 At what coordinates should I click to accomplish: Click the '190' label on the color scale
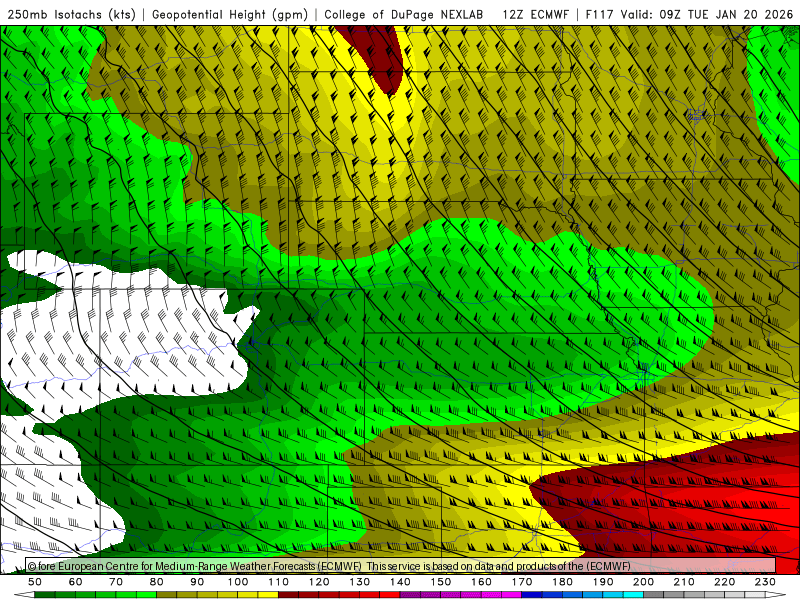point(604,582)
